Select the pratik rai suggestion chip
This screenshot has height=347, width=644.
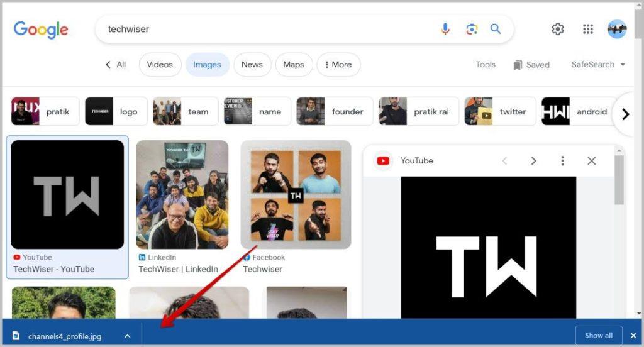pos(418,111)
